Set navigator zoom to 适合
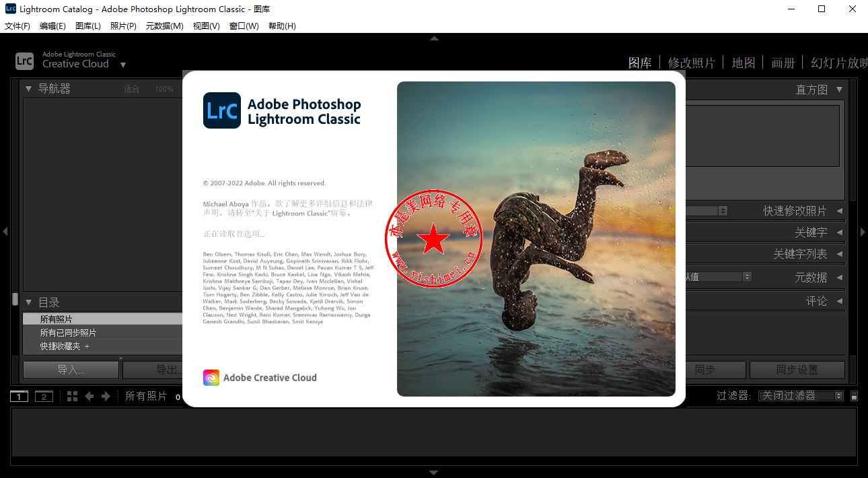 [131, 89]
